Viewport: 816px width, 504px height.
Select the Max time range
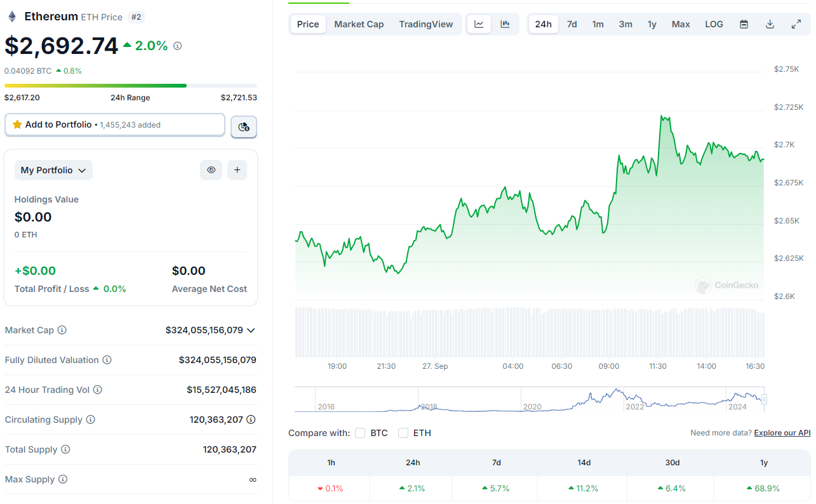tap(681, 24)
